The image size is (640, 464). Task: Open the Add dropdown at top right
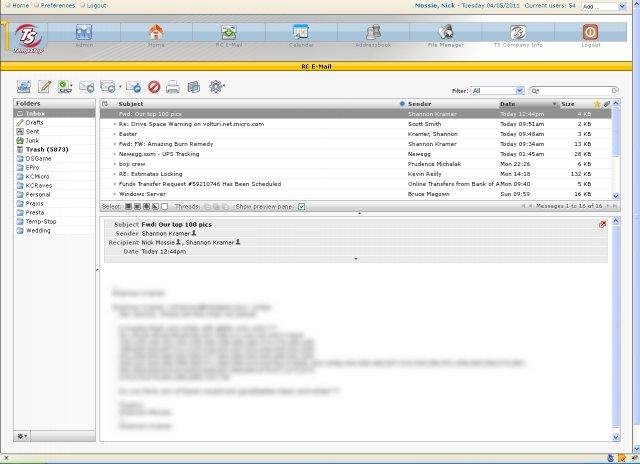(604, 7)
